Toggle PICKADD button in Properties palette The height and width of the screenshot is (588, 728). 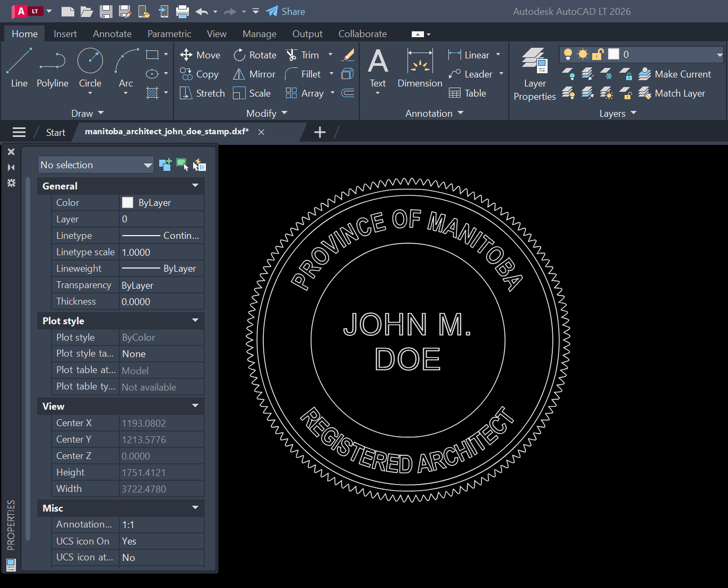(165, 165)
